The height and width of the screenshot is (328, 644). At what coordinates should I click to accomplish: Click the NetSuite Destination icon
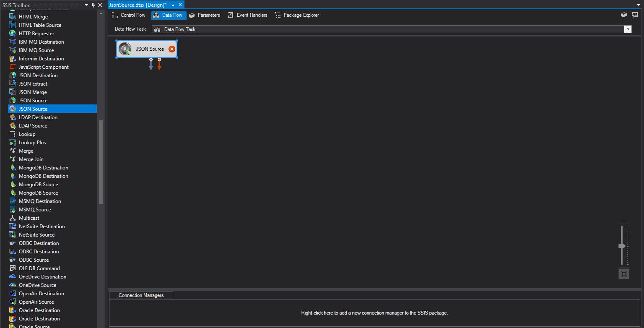(x=13, y=226)
